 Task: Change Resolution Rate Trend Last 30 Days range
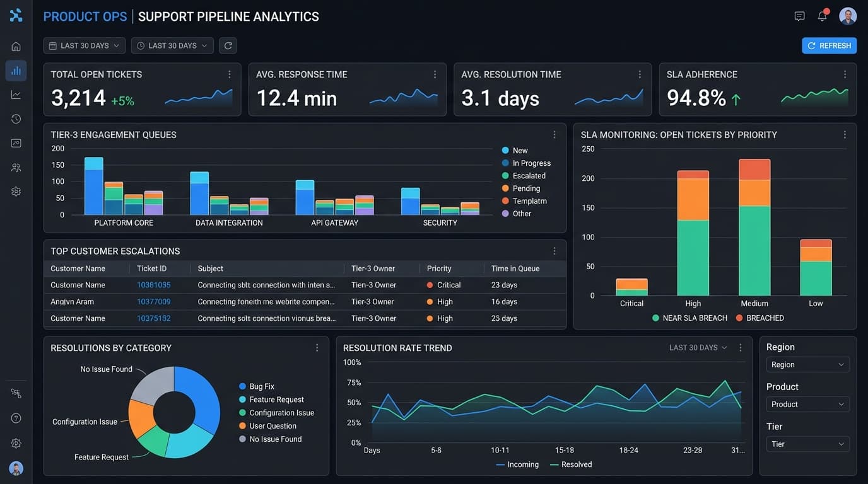click(698, 348)
